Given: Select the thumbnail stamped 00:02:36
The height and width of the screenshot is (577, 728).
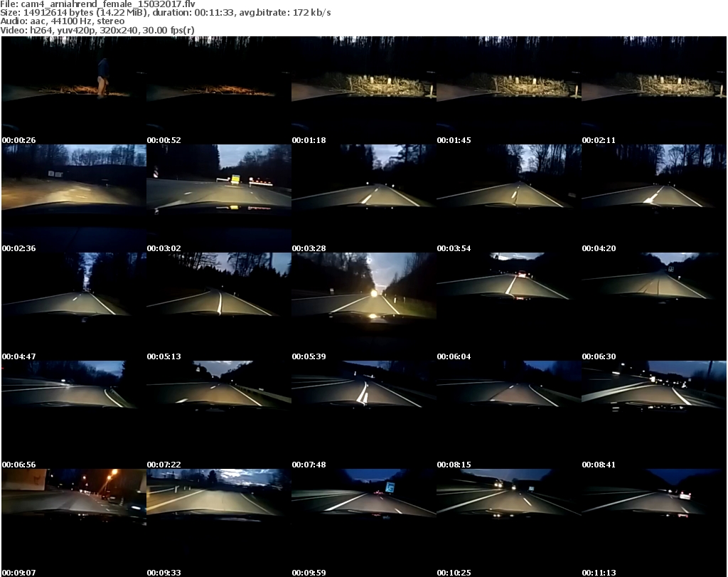Looking at the screenshot, I should [x=74, y=198].
